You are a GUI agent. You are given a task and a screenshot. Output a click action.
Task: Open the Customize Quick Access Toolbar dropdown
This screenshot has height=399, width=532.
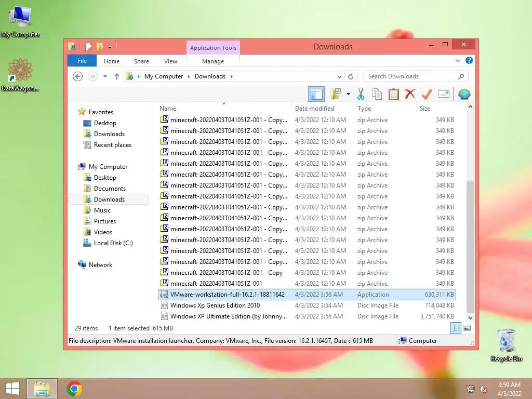(110, 47)
